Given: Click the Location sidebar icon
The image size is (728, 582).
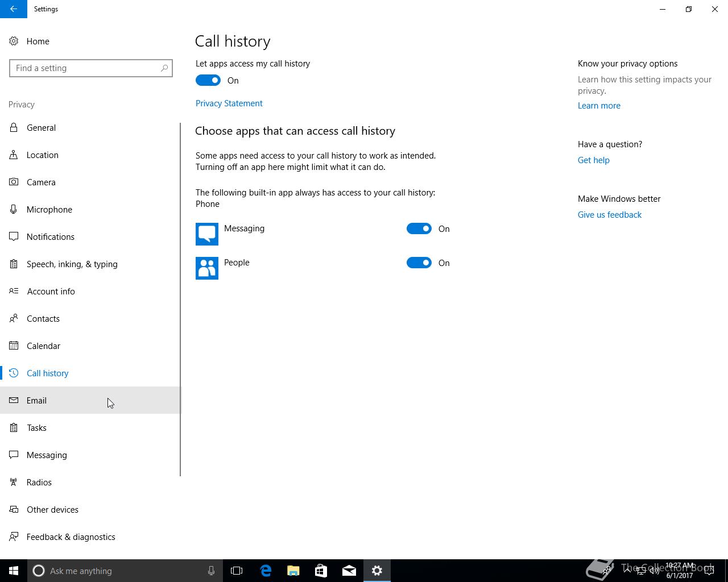Looking at the screenshot, I should [x=14, y=155].
